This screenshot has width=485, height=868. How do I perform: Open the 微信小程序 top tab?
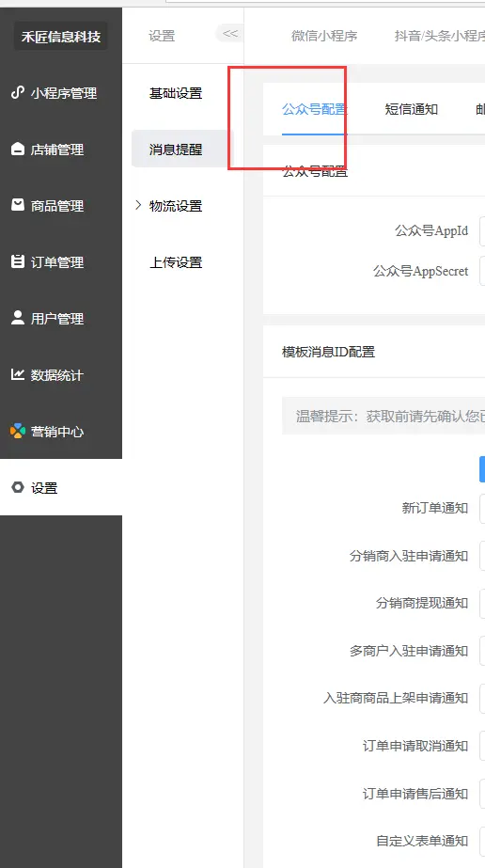[x=324, y=36]
